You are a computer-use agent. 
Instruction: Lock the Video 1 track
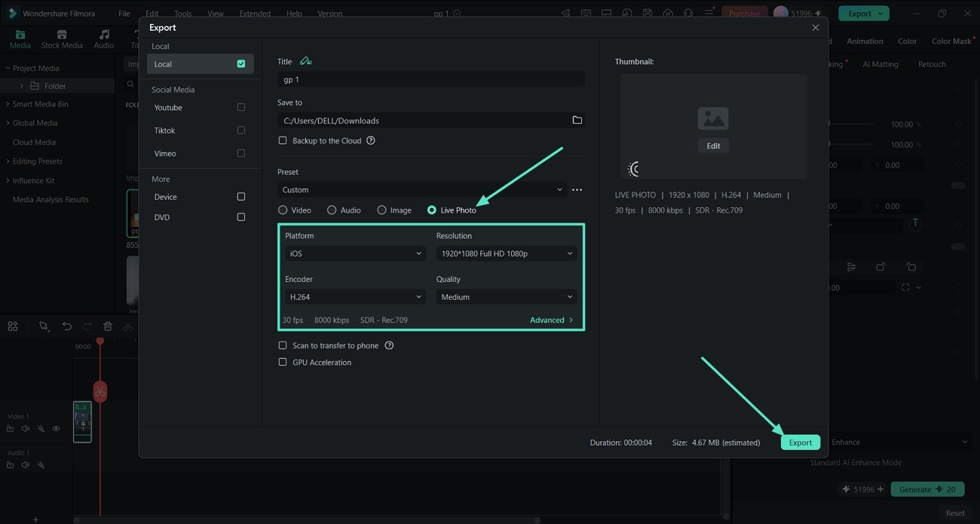click(10, 428)
